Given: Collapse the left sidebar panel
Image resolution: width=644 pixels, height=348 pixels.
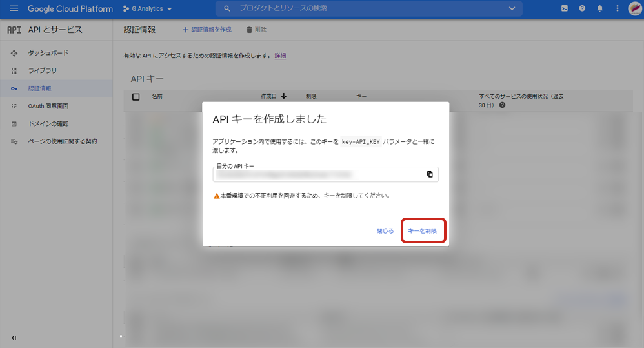Looking at the screenshot, I should coord(14,338).
